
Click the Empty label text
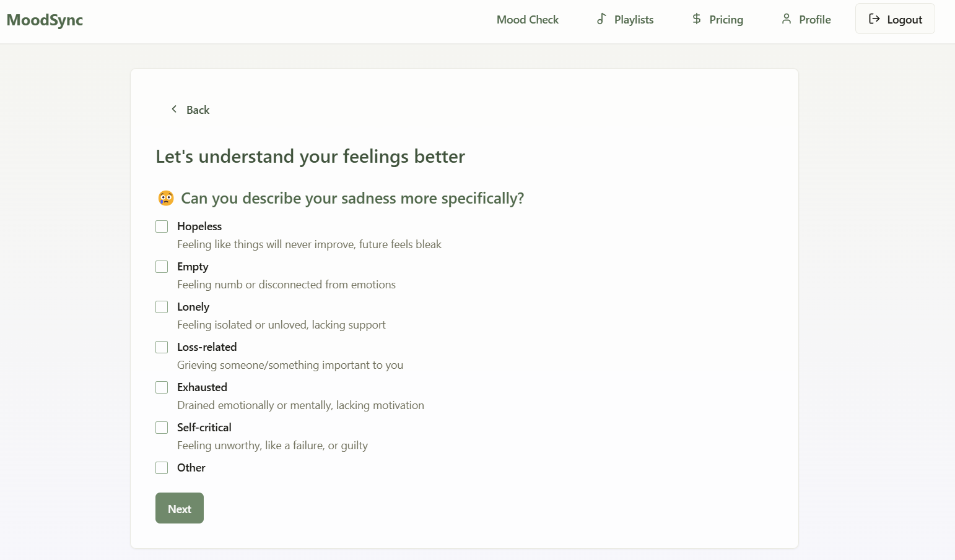[193, 267]
